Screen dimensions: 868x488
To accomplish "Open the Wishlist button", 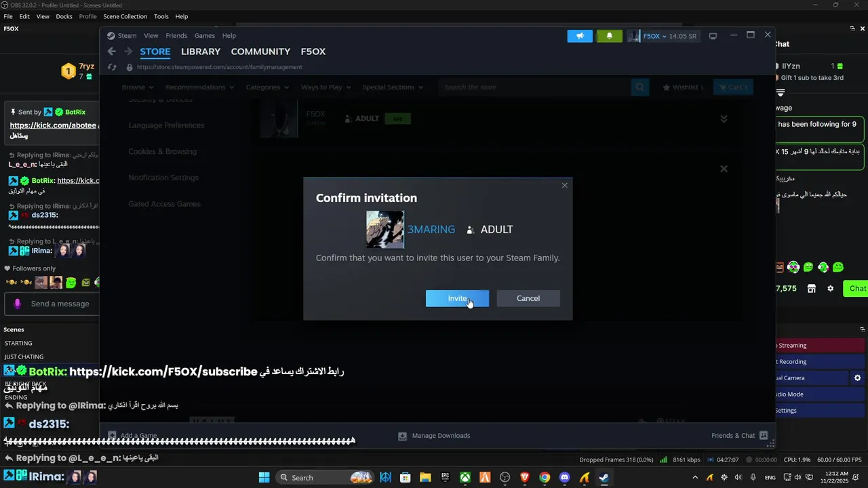I will click(x=684, y=87).
